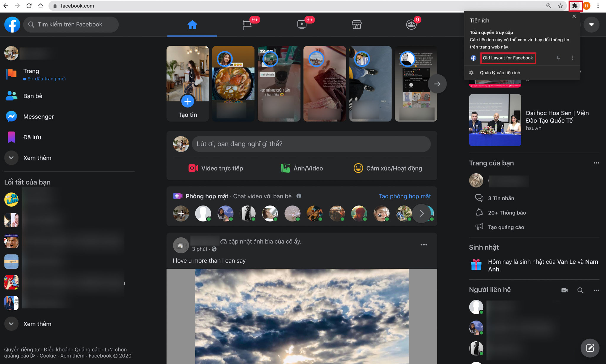The image size is (606, 364).
Task: Open the Watch video tab icon
Action: [302, 25]
